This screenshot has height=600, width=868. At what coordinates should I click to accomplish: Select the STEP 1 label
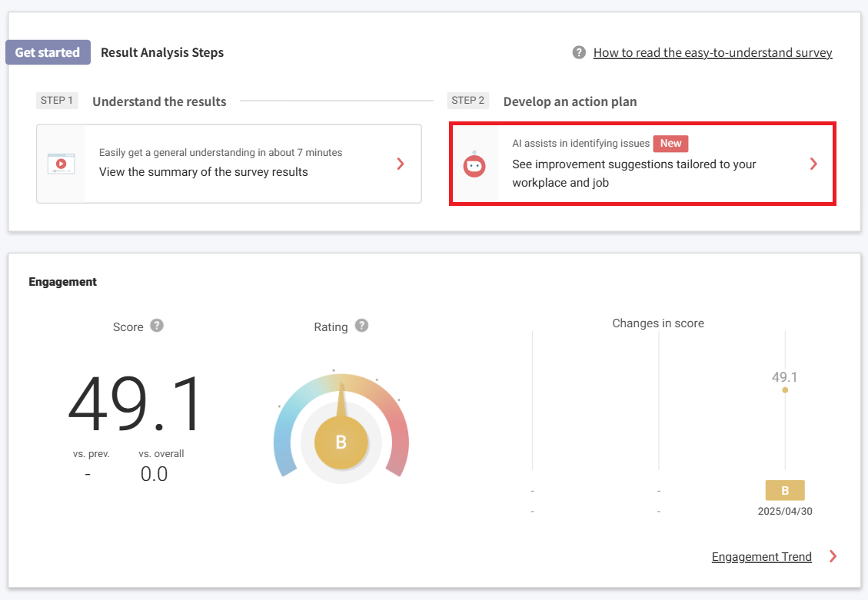[x=57, y=101]
